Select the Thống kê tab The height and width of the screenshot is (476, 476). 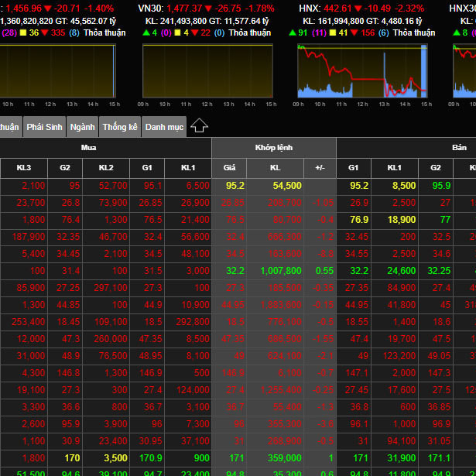pyautogui.click(x=120, y=127)
